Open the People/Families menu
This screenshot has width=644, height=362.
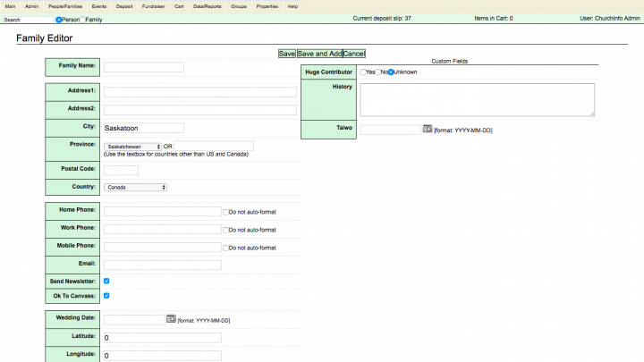pos(65,6)
